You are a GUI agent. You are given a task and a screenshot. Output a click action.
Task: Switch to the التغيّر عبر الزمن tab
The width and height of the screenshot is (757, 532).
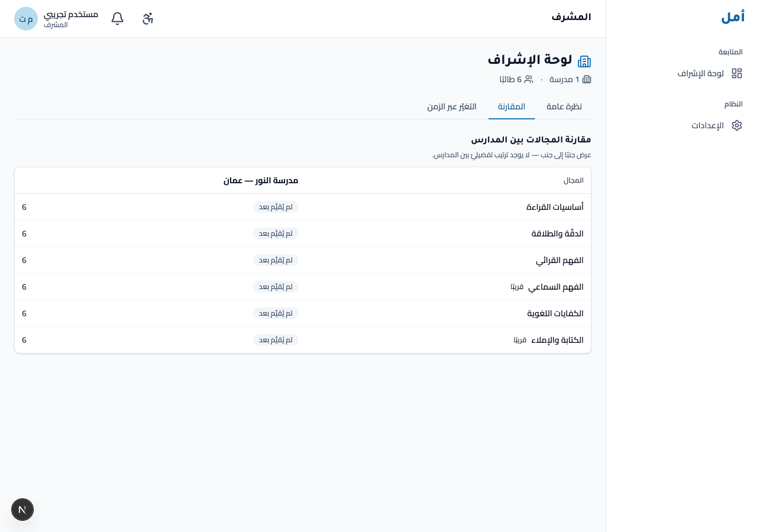[x=452, y=107]
